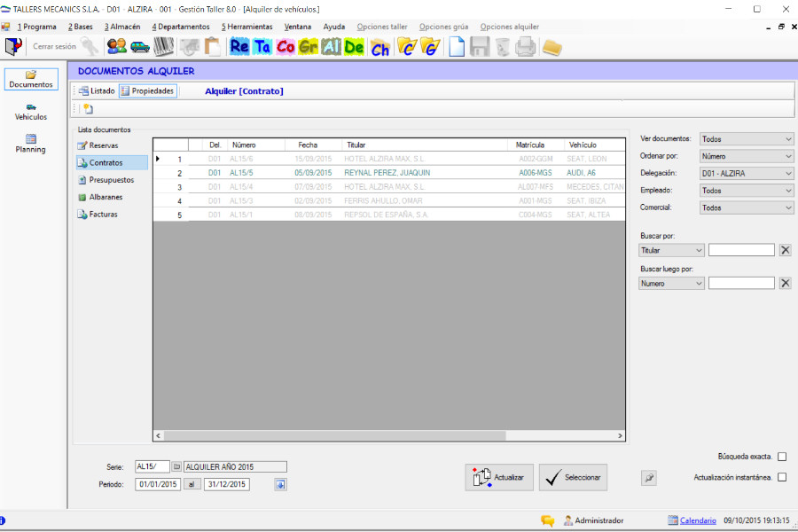Open the Gr module icon

[x=309, y=47]
